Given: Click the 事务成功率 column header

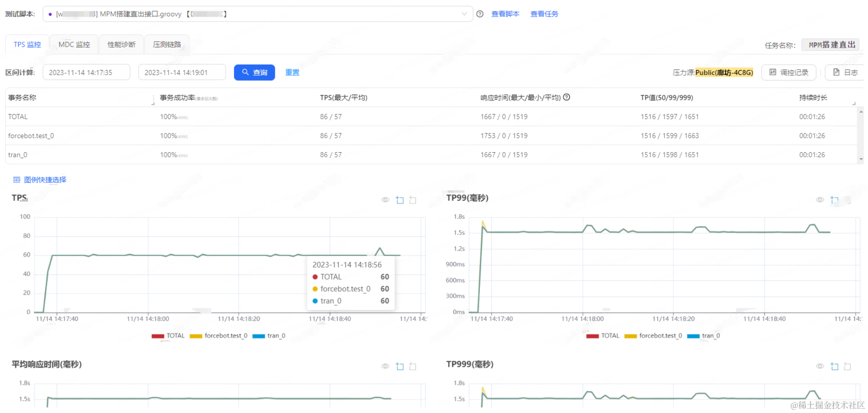Looking at the screenshot, I should coord(189,98).
